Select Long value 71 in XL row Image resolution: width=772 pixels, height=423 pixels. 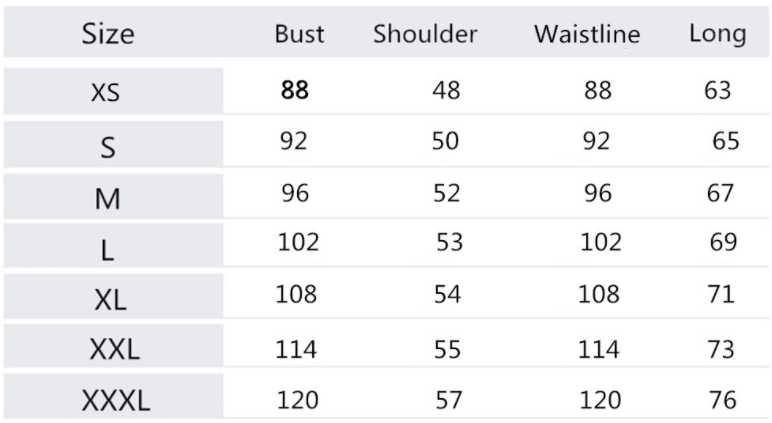click(720, 295)
